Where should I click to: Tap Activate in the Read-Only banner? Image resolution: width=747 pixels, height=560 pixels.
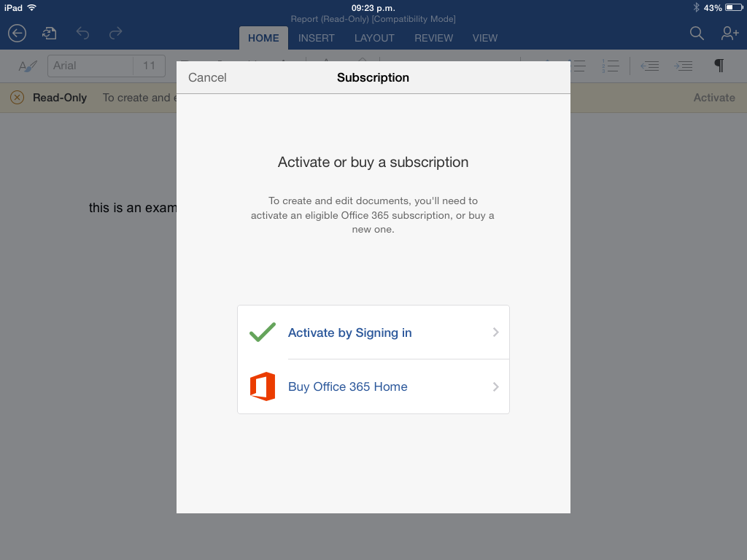pyautogui.click(x=714, y=98)
